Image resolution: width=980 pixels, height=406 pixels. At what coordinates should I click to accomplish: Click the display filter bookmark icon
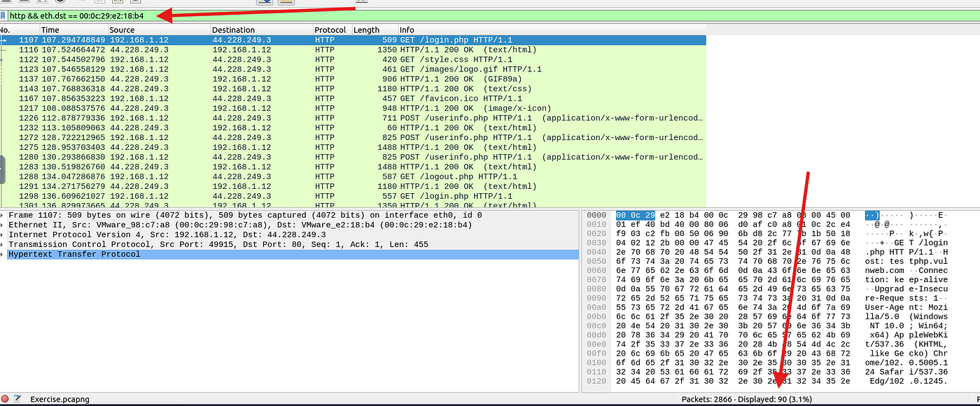click(x=3, y=15)
